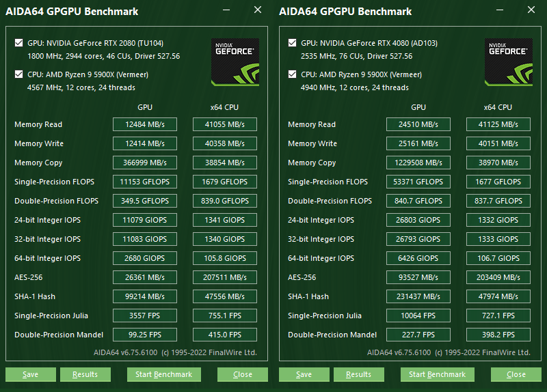Image resolution: width=547 pixels, height=392 pixels.
Task: Select the 11079 GIOPS 24-bit integer value
Action: click(x=145, y=220)
